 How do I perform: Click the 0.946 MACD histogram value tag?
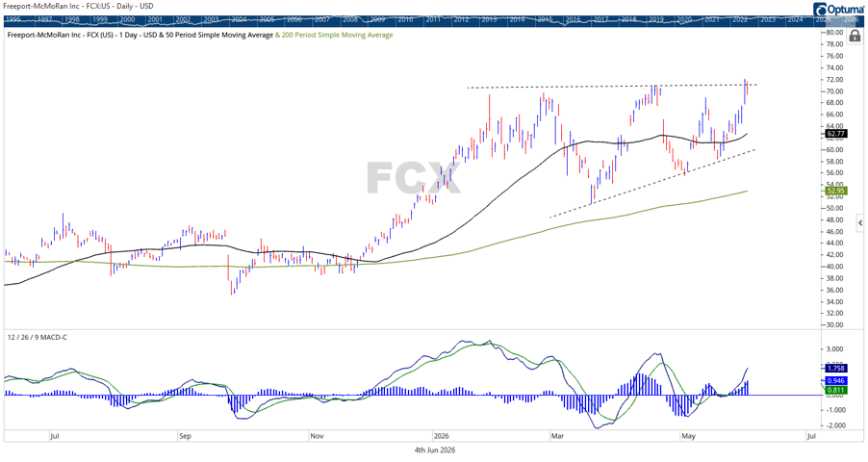836,381
